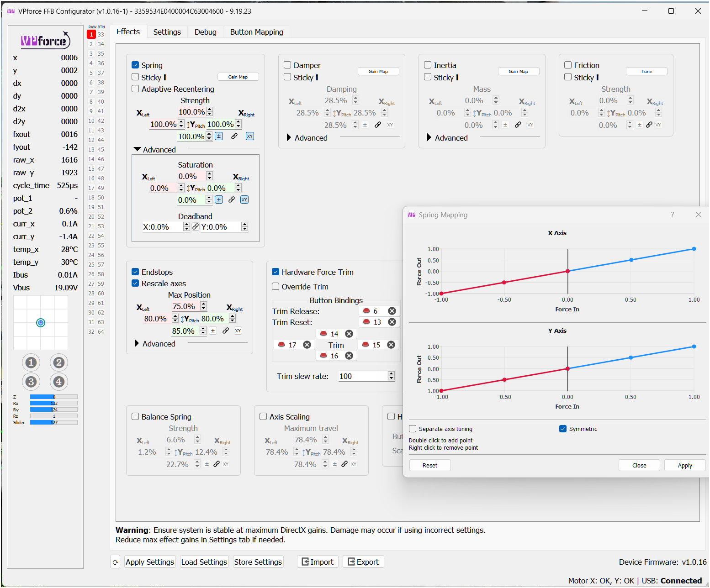Enable the Friction effect

(568, 65)
